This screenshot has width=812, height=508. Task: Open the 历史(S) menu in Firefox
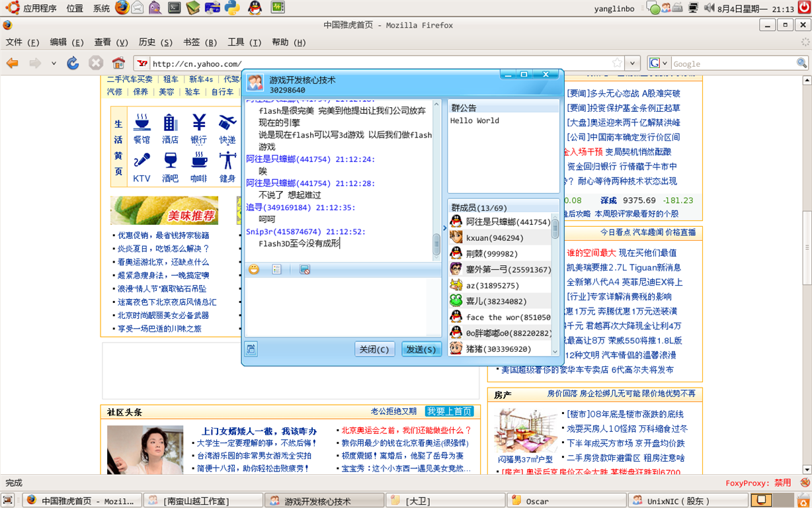(x=155, y=42)
